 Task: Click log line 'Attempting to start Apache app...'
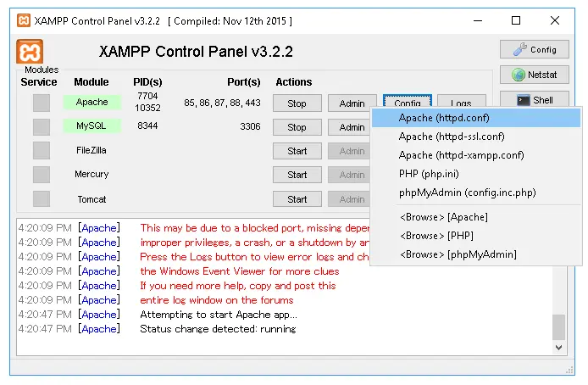219,315
